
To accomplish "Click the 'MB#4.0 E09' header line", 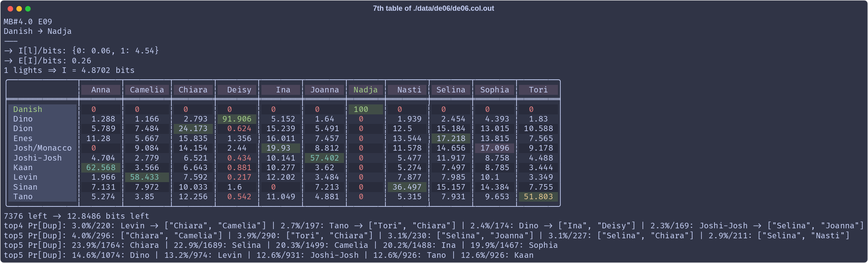I will [x=28, y=22].
